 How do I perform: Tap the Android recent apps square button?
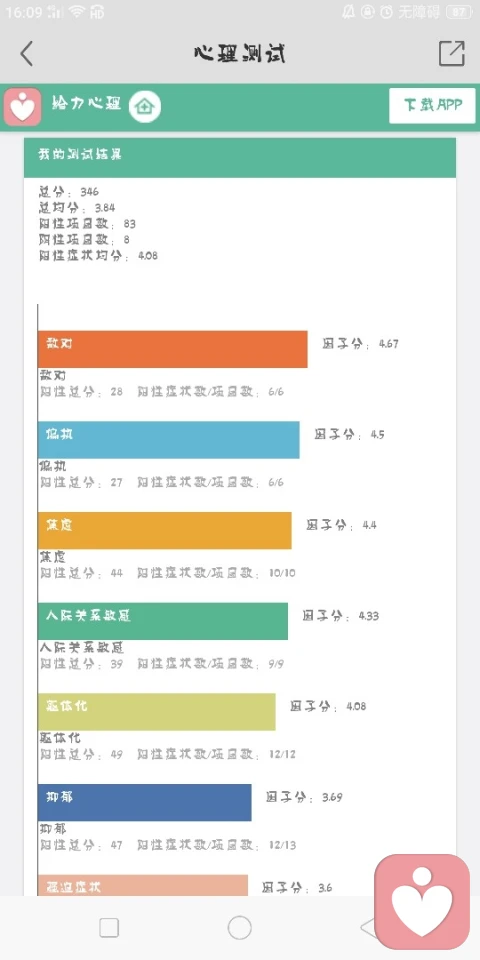[x=109, y=928]
